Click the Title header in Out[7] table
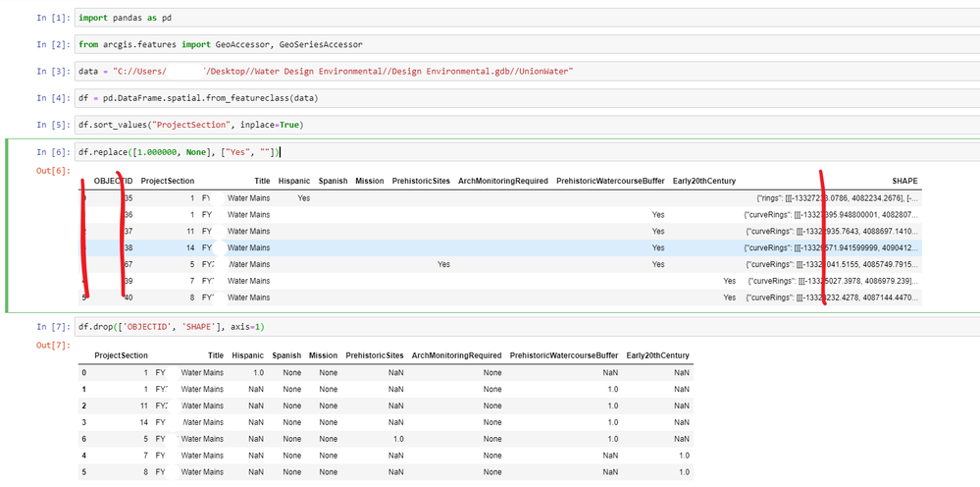The height and width of the screenshot is (487, 980). (x=215, y=355)
